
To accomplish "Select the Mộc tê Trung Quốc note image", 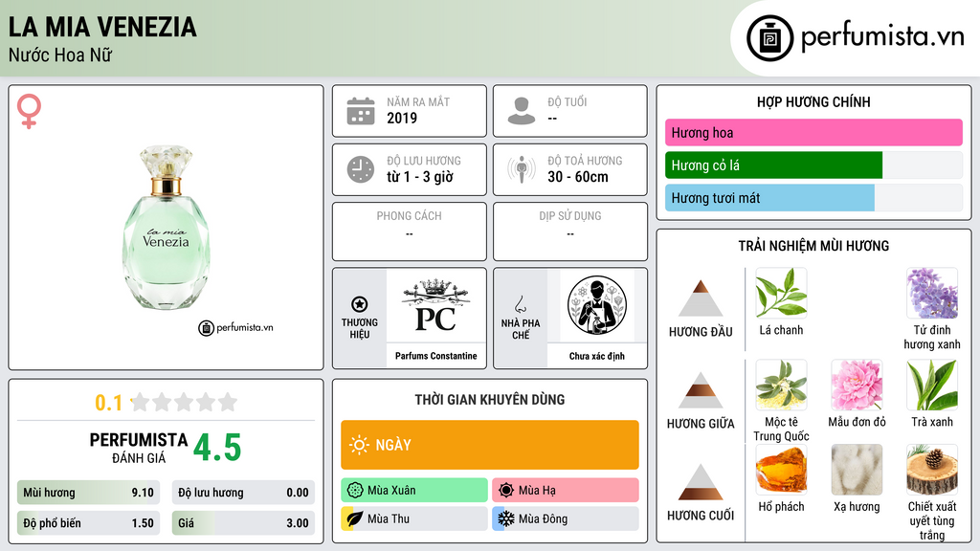I will coord(781,385).
